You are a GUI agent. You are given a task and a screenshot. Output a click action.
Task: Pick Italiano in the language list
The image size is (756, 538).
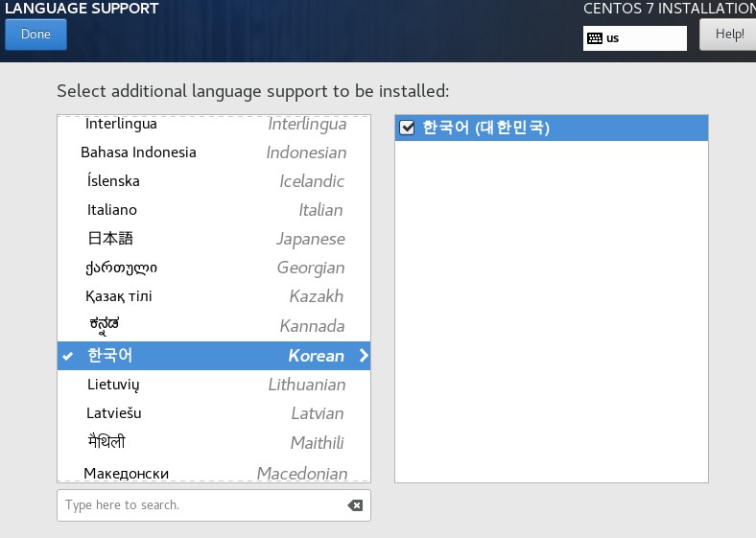coord(214,210)
